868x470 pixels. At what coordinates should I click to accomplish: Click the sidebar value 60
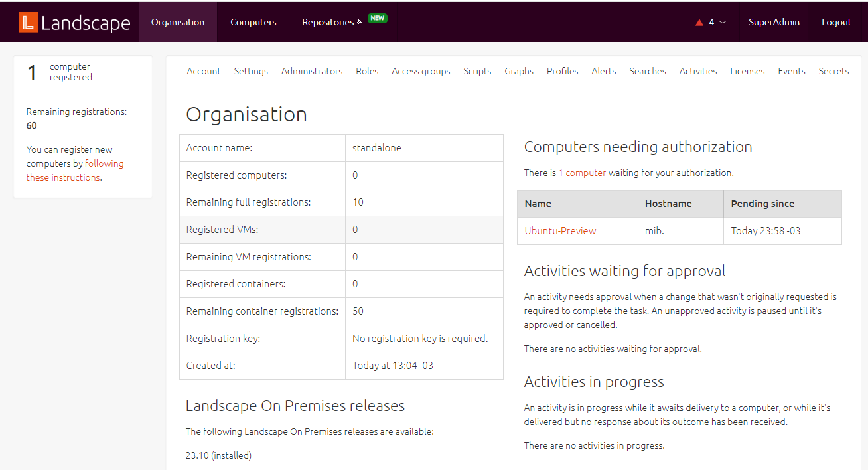click(x=32, y=125)
